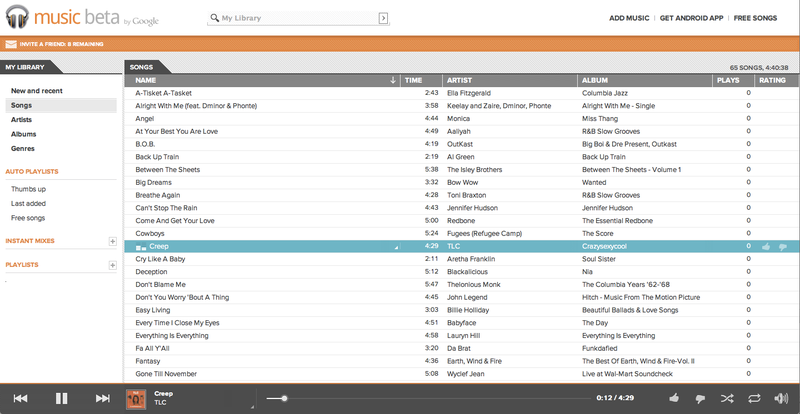Image resolution: width=800 pixels, height=414 pixels.
Task: Click Invite a friend banner link
Action: click(61, 44)
